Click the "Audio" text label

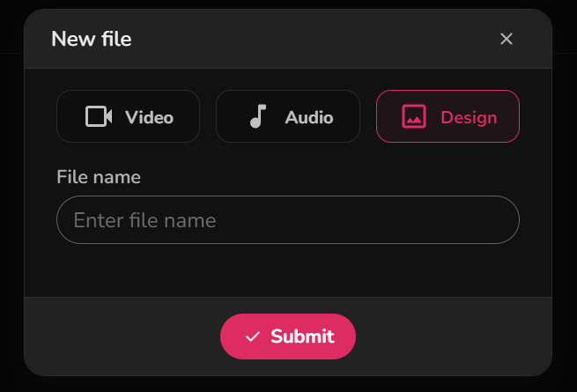click(x=308, y=117)
